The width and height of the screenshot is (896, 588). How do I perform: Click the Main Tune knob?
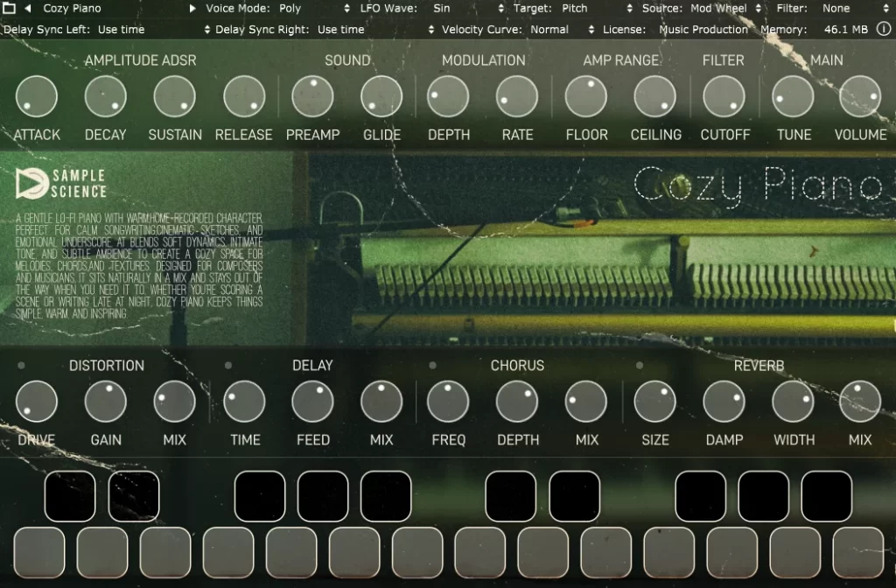(x=793, y=96)
